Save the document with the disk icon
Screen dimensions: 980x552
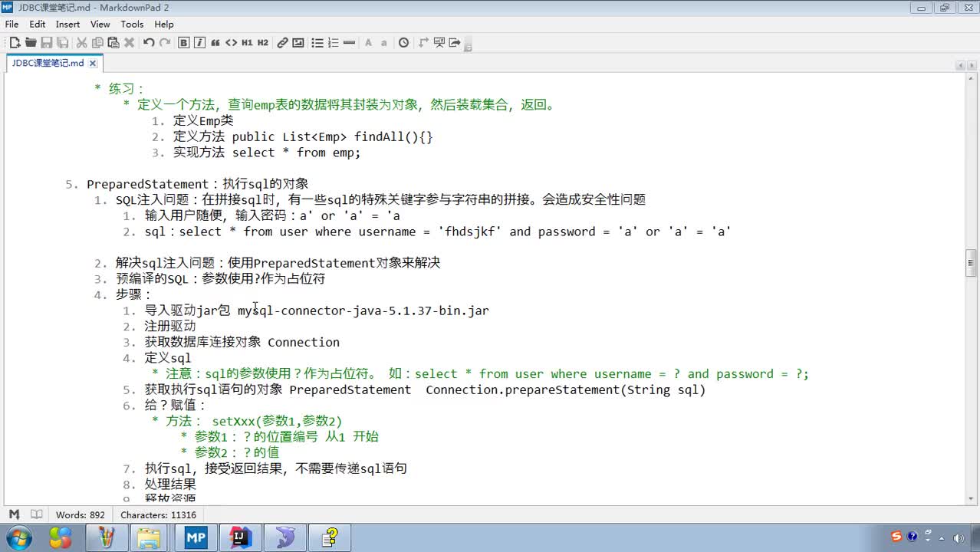47,43
